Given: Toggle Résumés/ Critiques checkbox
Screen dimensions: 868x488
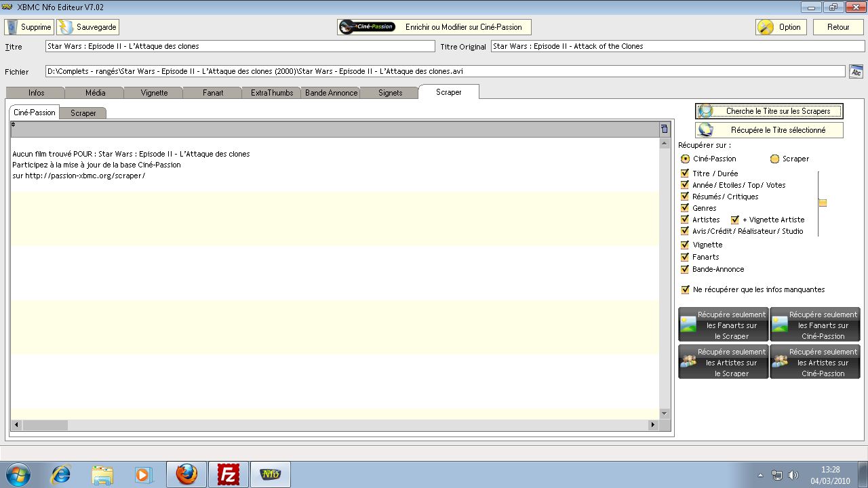Looking at the screenshot, I should (x=685, y=197).
